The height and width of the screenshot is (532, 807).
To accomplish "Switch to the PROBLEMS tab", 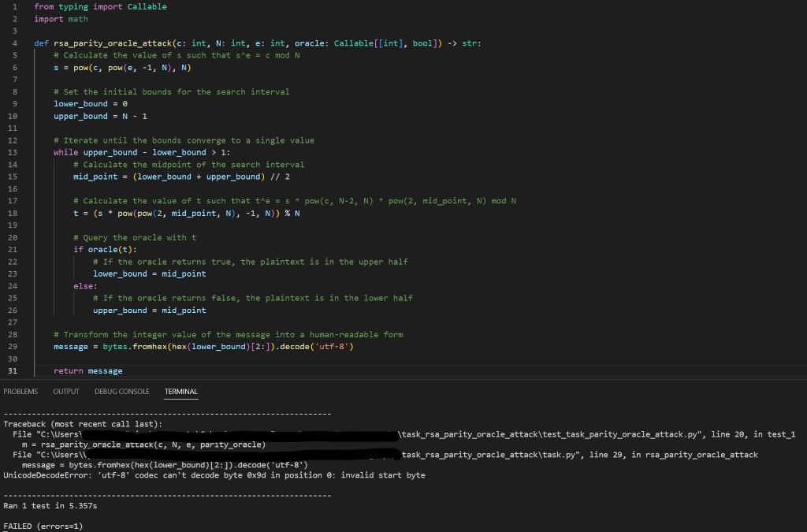I will [x=20, y=391].
